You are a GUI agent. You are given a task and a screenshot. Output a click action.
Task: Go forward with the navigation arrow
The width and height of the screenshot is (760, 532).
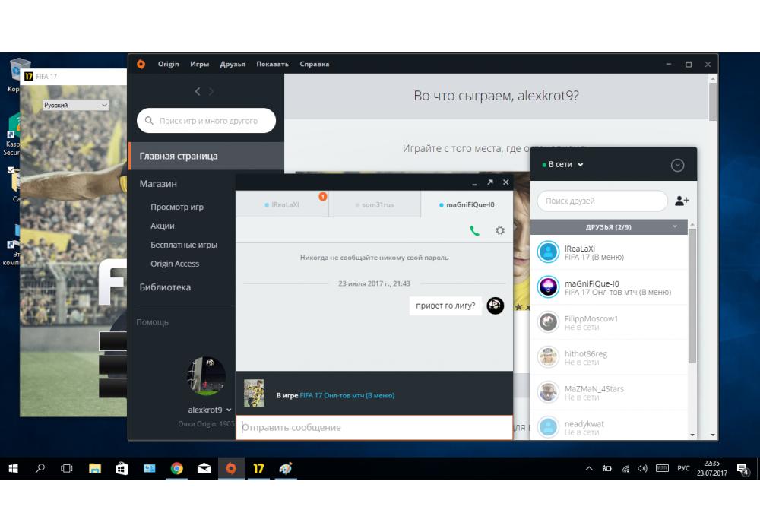point(211,91)
